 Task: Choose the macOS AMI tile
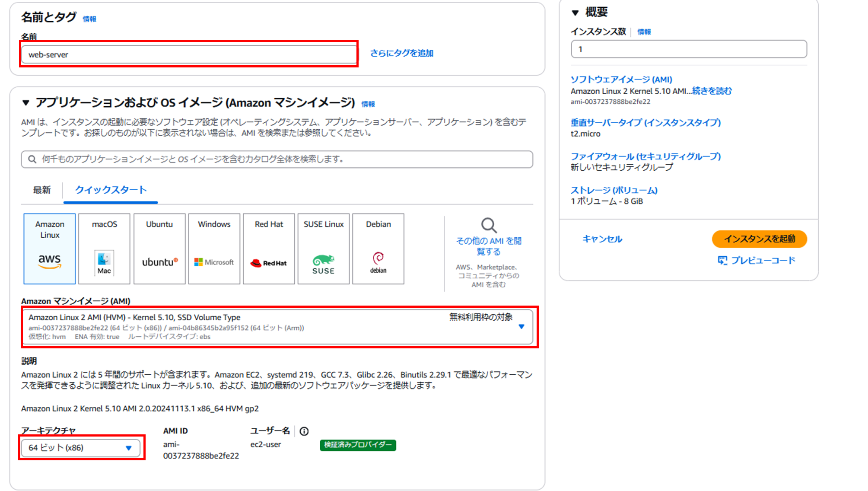click(x=104, y=249)
